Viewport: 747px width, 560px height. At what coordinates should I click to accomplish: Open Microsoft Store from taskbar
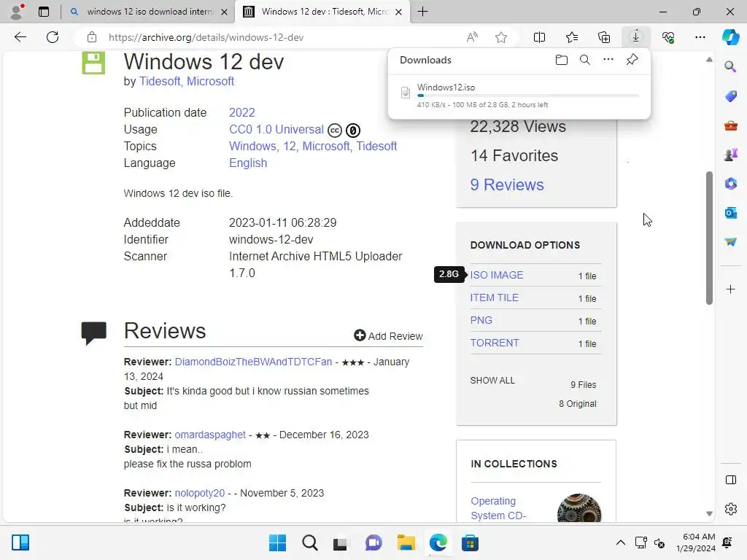(x=470, y=542)
